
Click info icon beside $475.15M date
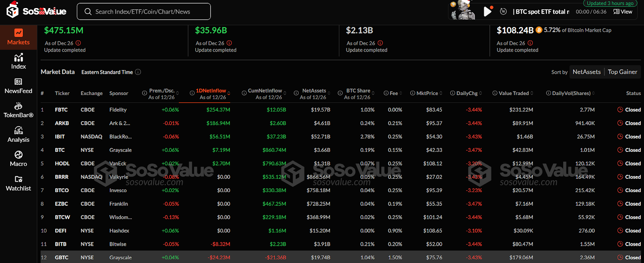coord(78,43)
